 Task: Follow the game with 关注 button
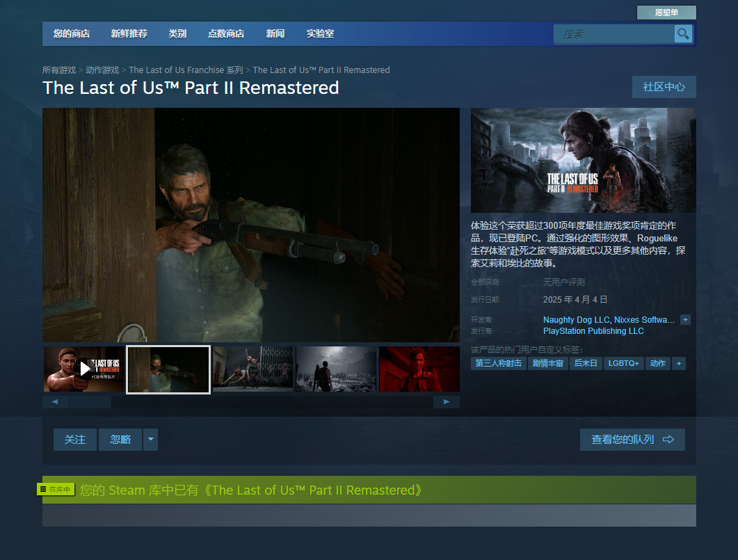coord(75,440)
